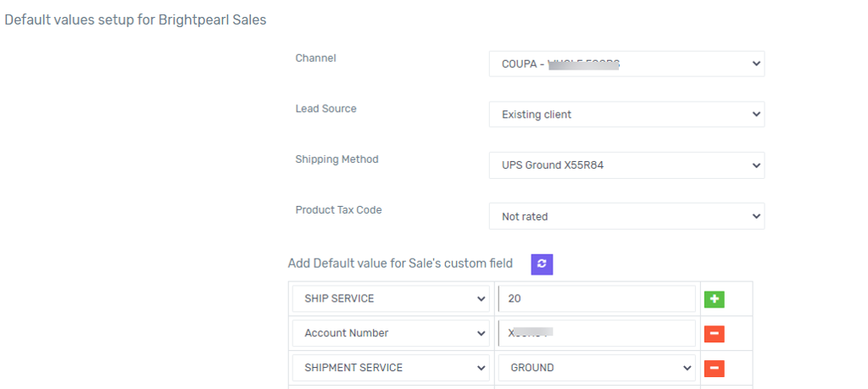Click 'Add Default value for Sale's custom field' text
The height and width of the screenshot is (389, 868).
tap(400, 264)
